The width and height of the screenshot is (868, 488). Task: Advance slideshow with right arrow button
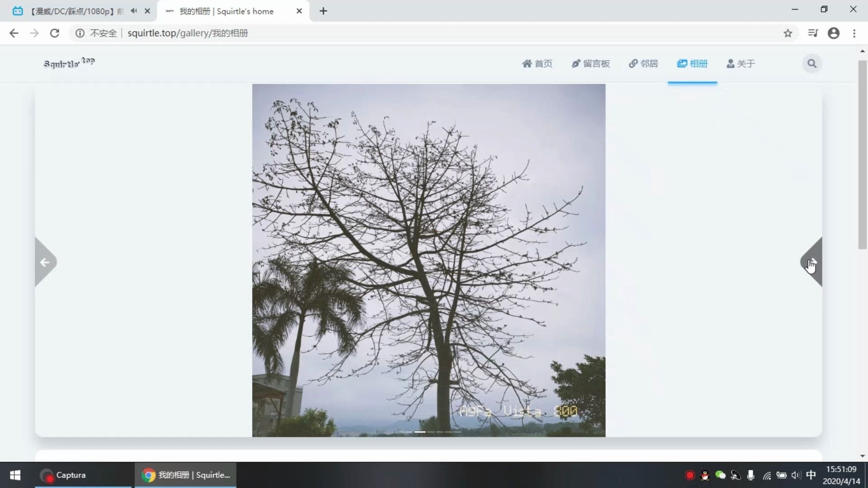click(812, 262)
